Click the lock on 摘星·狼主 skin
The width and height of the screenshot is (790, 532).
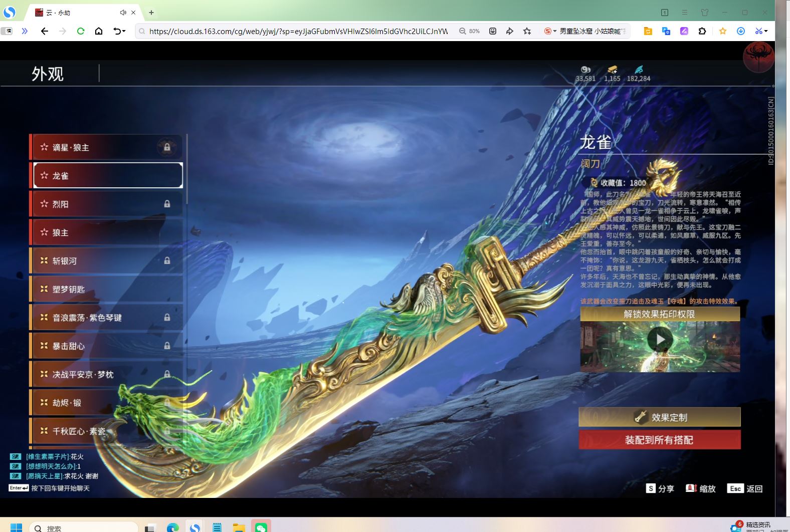167,147
